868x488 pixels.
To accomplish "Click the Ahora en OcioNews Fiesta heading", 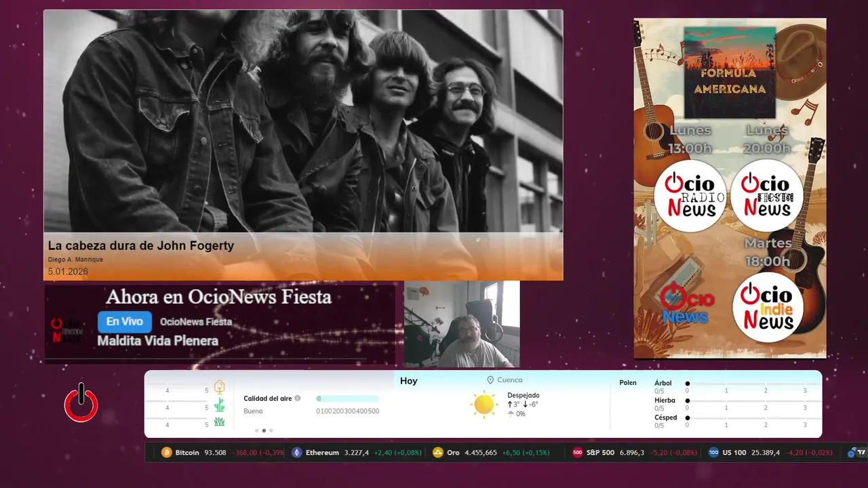I will 218,297.
